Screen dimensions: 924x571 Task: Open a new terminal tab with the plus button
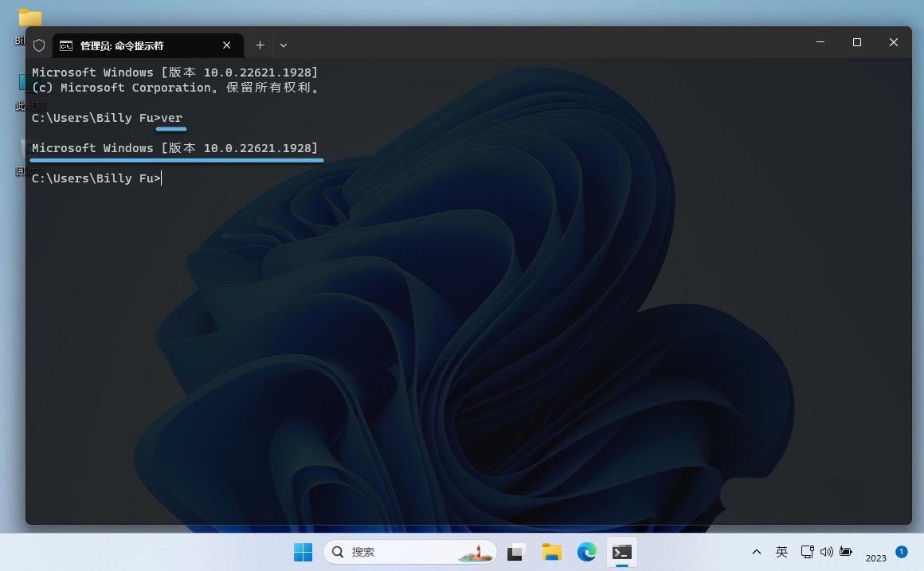[x=260, y=45]
